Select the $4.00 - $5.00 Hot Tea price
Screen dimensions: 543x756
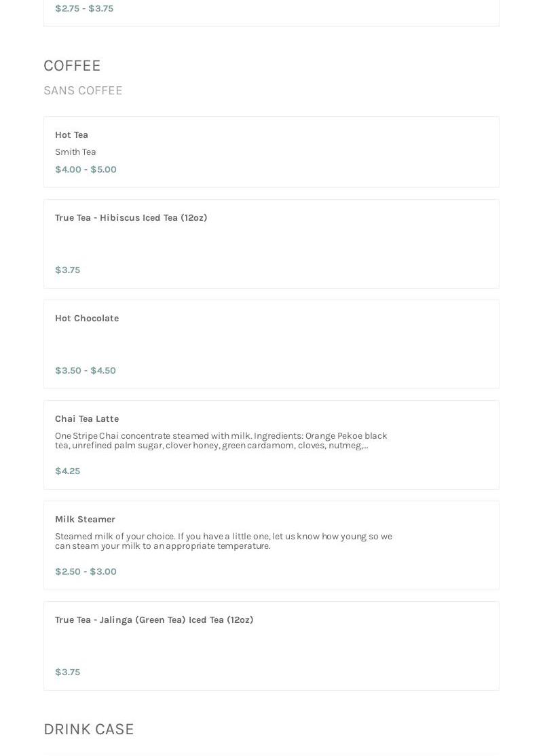[x=86, y=169]
